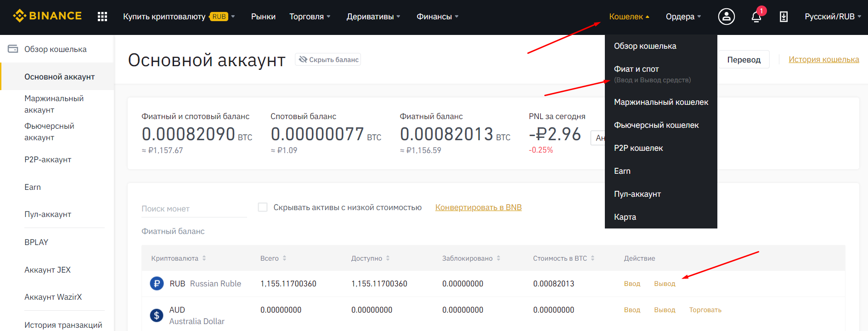868x331 pixels.
Task: Click the RUB ruble coin icon
Action: click(157, 284)
